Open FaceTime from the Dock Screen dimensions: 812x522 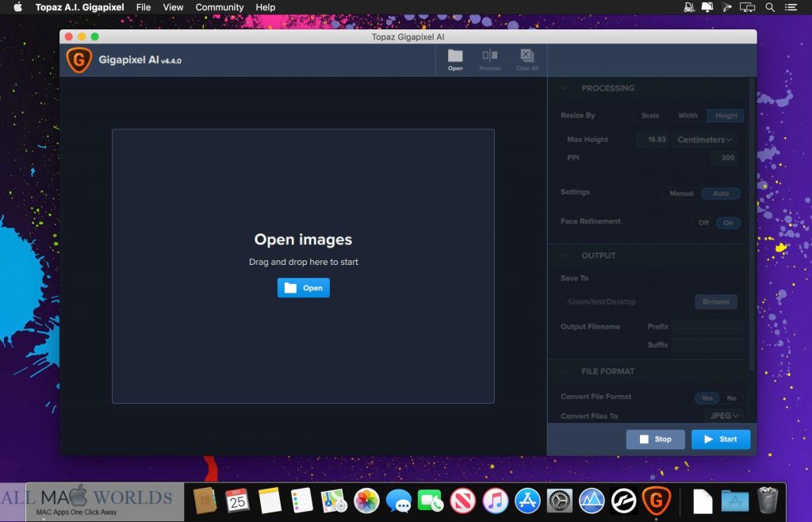tap(431, 501)
